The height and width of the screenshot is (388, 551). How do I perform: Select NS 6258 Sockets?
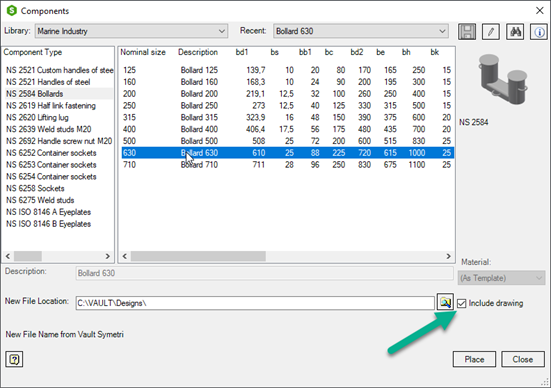click(35, 188)
